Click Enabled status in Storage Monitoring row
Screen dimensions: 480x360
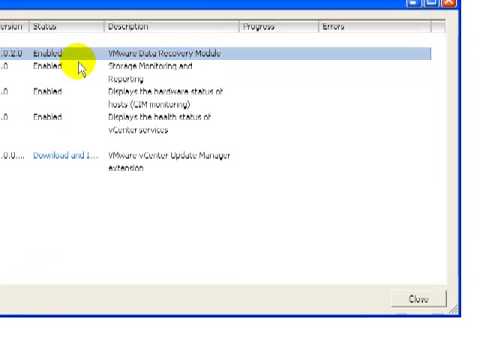(47, 66)
